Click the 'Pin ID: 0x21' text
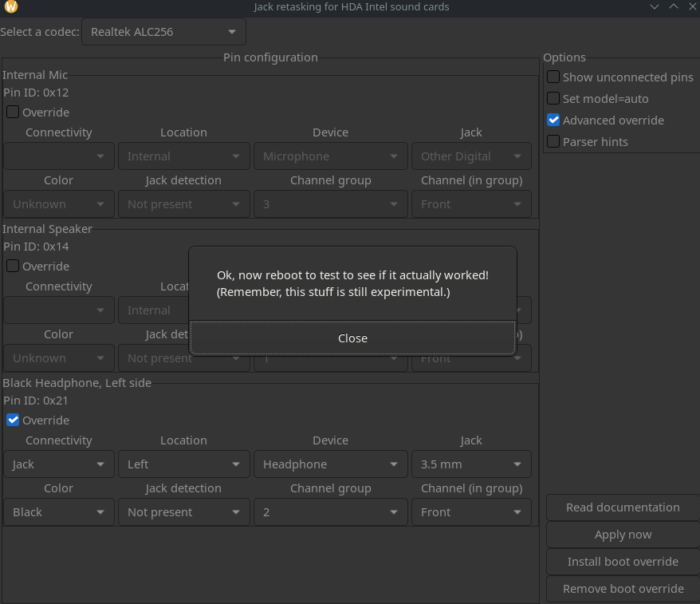700x604 pixels. coord(36,401)
